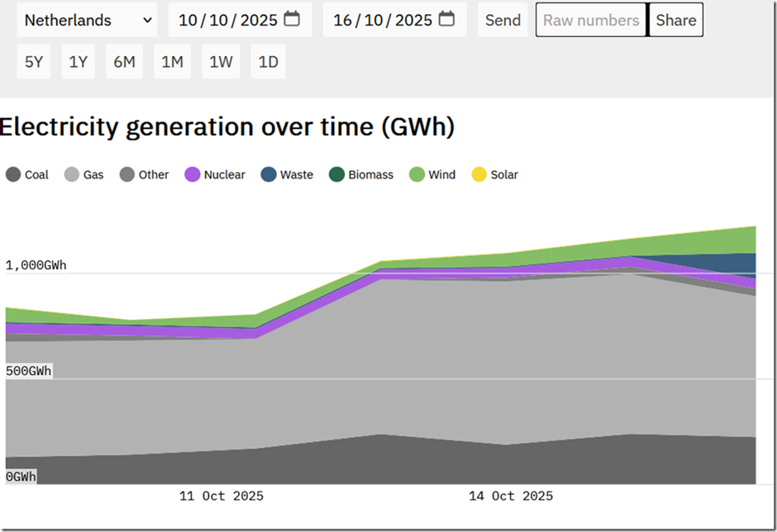Click the Other legend dot
This screenshot has width=777, height=532.
[x=127, y=174]
